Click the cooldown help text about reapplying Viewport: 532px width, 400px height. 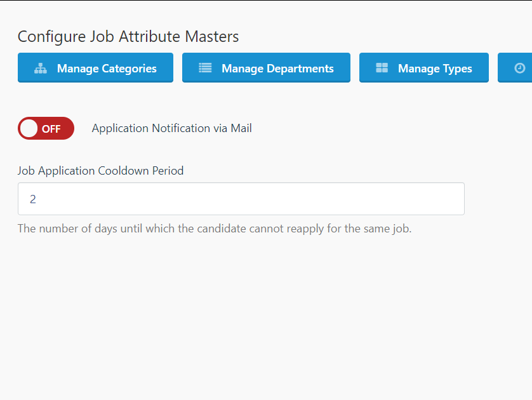pyautogui.click(x=215, y=229)
